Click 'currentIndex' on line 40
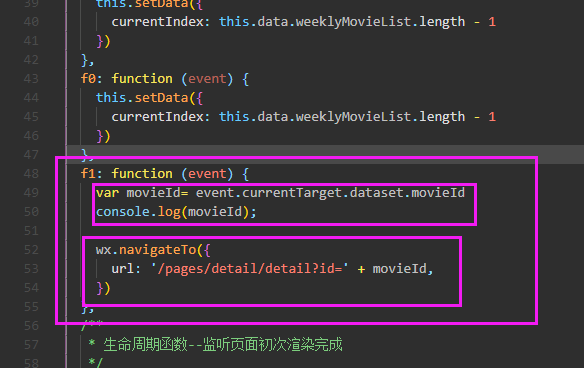Viewport: 584px width, 368px height. click(x=157, y=22)
